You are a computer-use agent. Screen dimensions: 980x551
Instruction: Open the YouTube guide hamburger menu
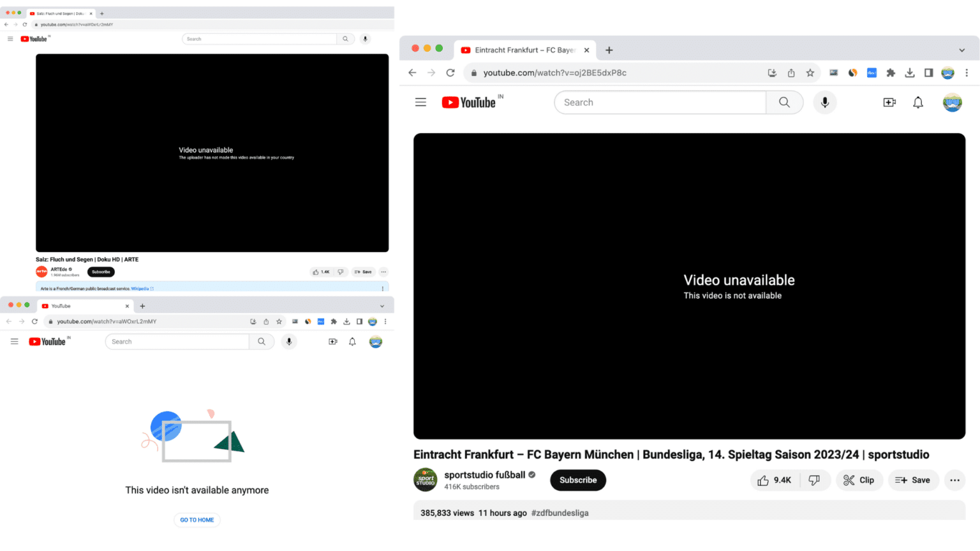(x=420, y=102)
